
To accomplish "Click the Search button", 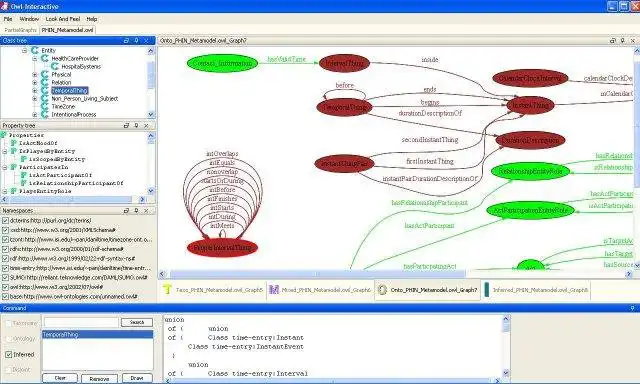I will point(137,322).
